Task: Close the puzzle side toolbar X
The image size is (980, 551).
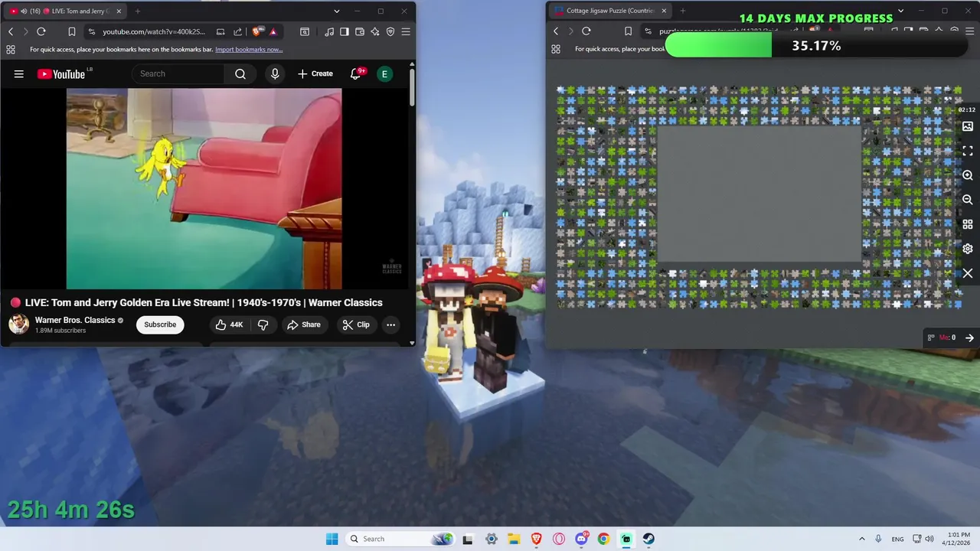Action: (968, 273)
